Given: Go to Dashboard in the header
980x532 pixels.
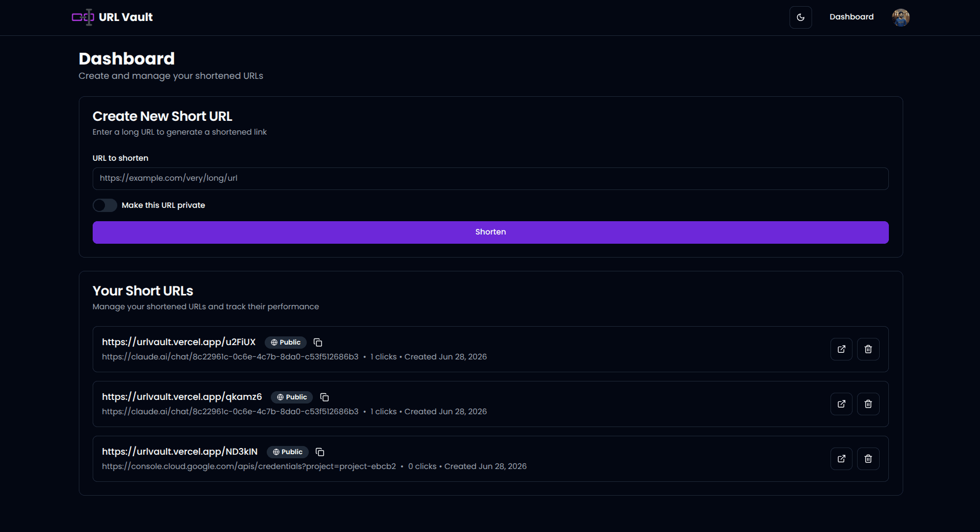Looking at the screenshot, I should click(x=851, y=17).
